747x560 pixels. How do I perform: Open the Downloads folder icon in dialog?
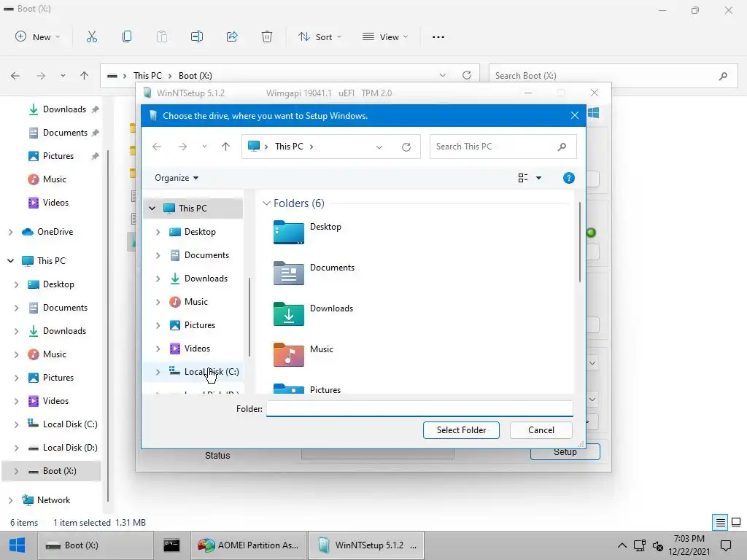coord(288,314)
